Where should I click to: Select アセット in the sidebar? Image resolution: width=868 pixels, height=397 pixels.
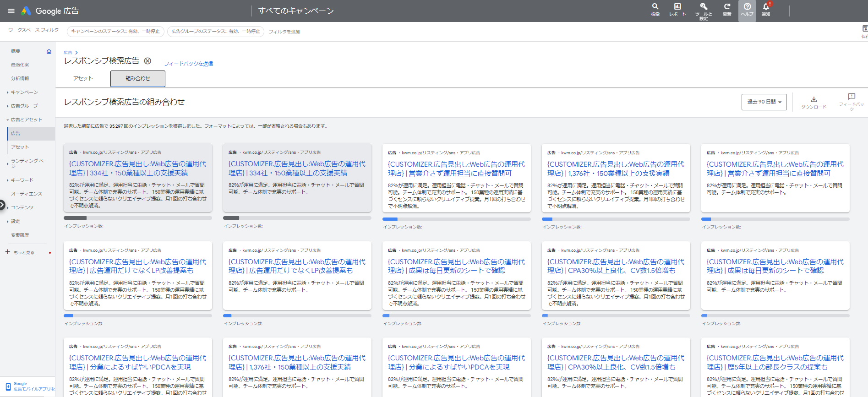[20, 147]
